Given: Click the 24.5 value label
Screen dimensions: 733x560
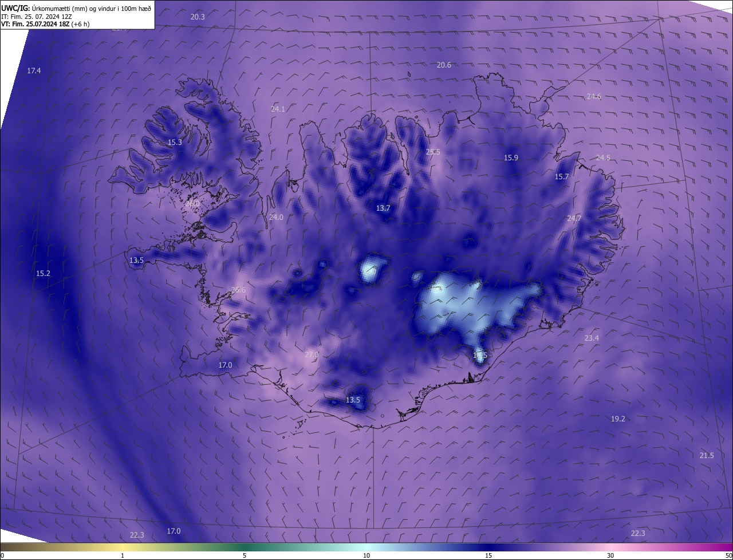Looking at the screenshot, I should click(603, 158).
